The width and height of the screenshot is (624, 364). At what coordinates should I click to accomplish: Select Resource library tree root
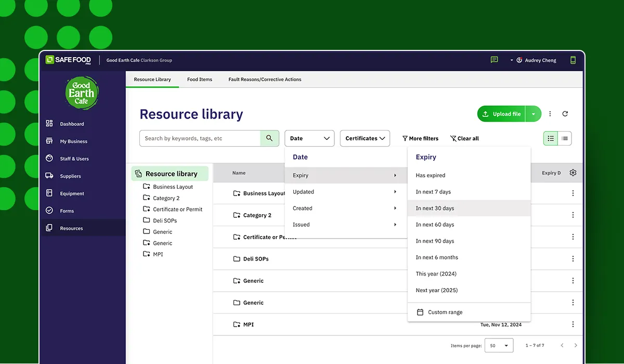pos(170,174)
